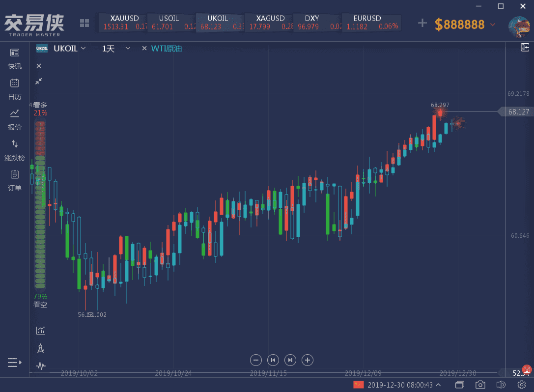534x392 pixels.
Task: Toggle the right side panel collapse icon
Action: [x=525, y=48]
